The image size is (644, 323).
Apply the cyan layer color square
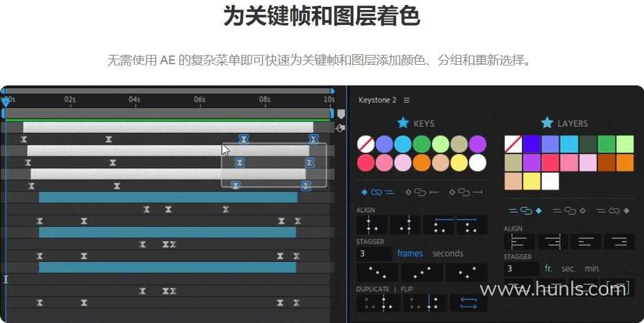click(x=569, y=144)
